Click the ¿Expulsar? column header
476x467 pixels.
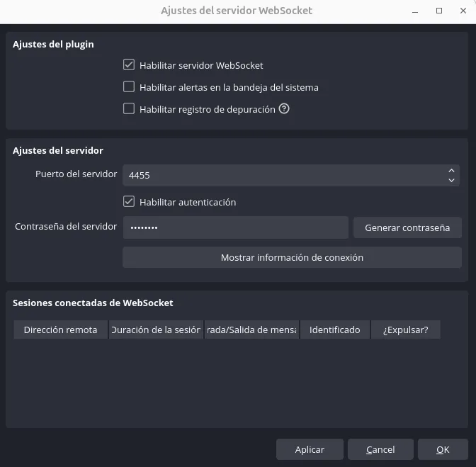coord(405,330)
